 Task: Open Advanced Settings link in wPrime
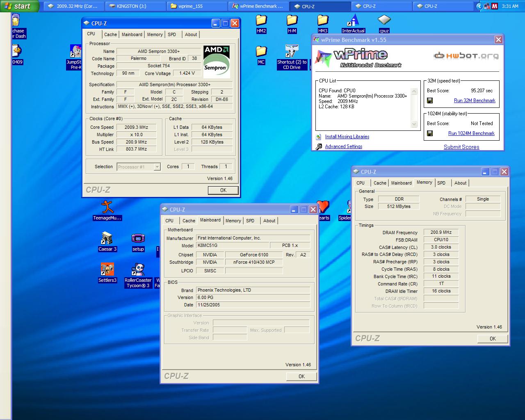pyautogui.click(x=344, y=146)
